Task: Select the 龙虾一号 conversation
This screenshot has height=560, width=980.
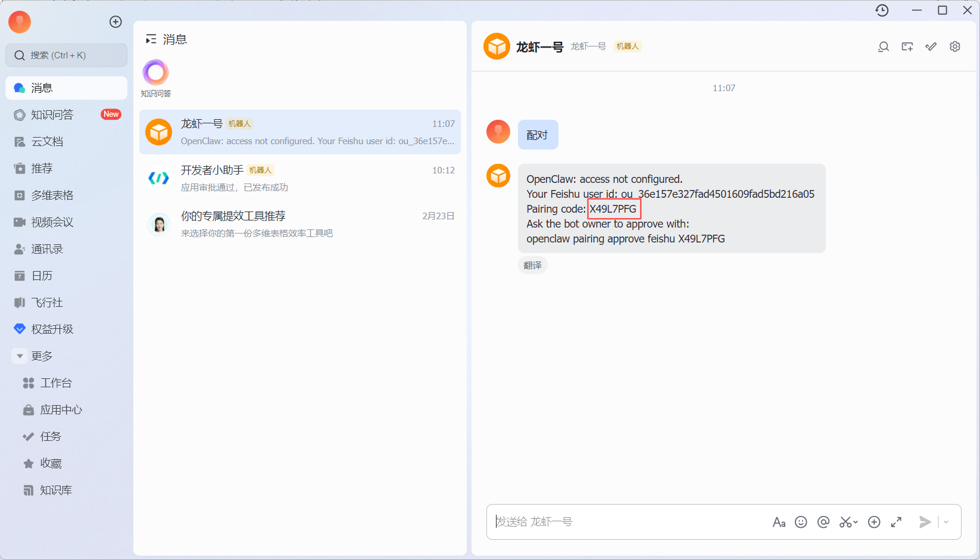Action: pos(300,132)
